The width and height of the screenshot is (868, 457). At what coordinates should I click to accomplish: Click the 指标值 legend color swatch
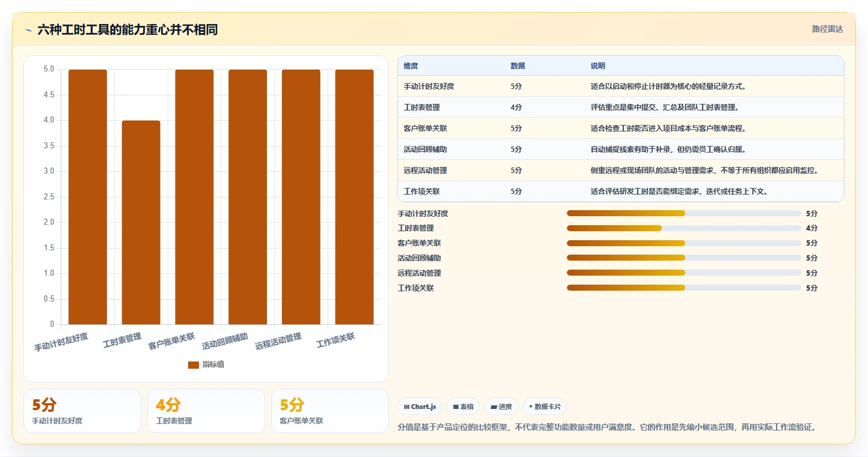point(193,365)
